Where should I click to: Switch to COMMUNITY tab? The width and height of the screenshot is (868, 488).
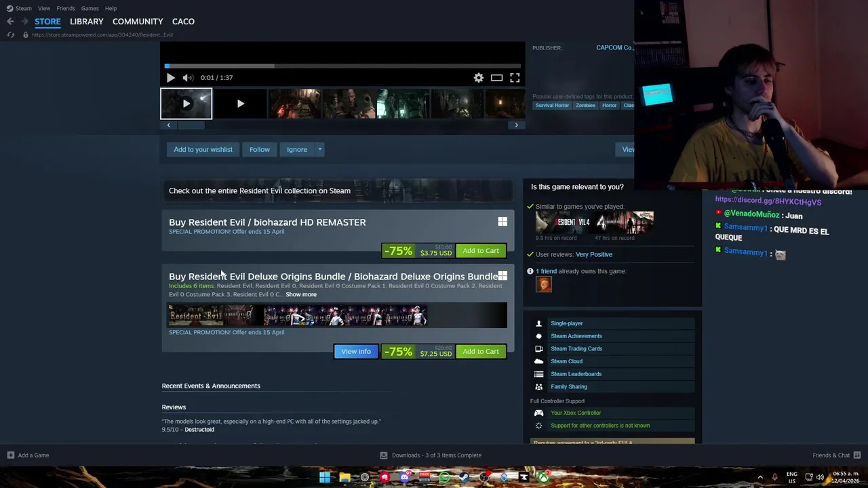pos(138,22)
